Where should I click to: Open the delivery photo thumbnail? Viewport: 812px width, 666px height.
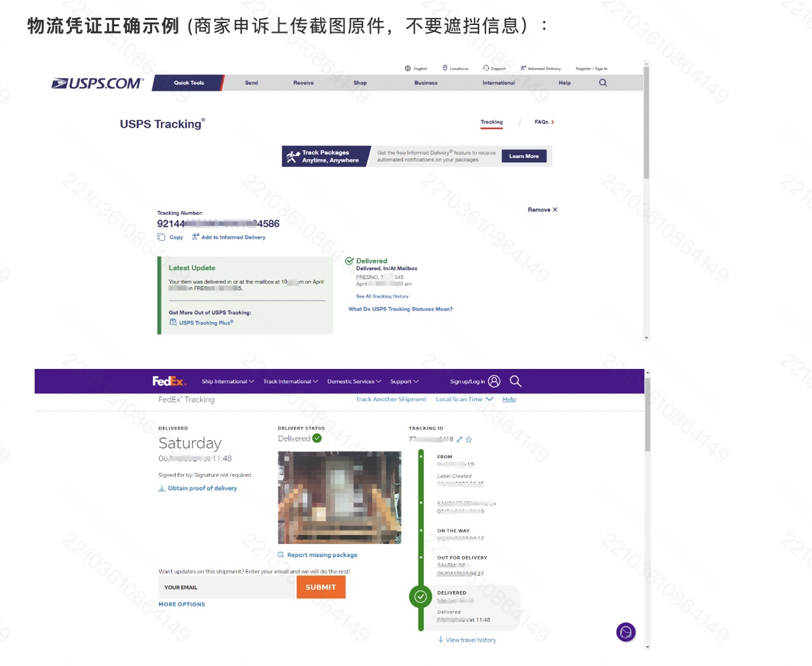(x=339, y=497)
